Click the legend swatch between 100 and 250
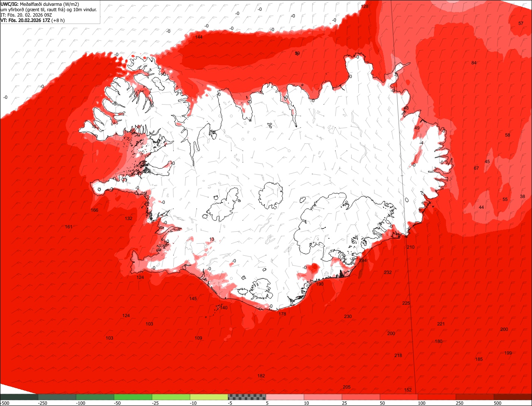 pyautogui.click(x=437, y=397)
